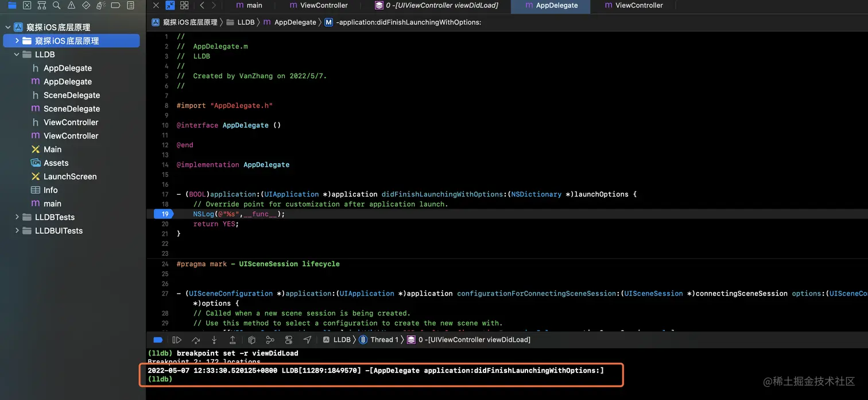Click the continue program execution icon
Screen dimensions: 868x400
click(177, 340)
